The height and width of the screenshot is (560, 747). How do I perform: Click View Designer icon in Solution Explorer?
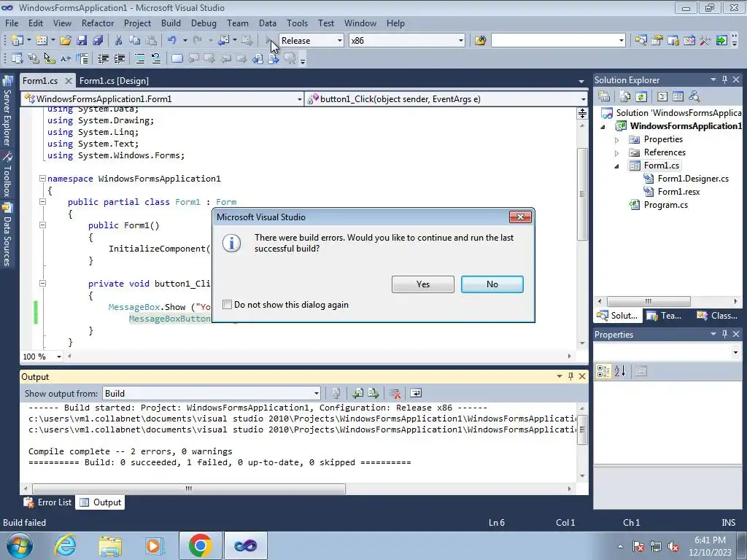tap(678, 96)
